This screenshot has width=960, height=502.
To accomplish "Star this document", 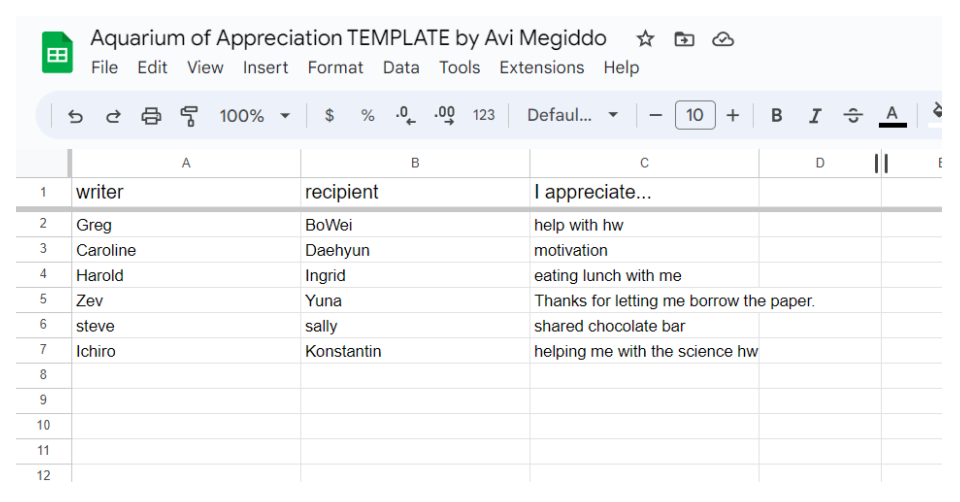I will [x=645, y=39].
